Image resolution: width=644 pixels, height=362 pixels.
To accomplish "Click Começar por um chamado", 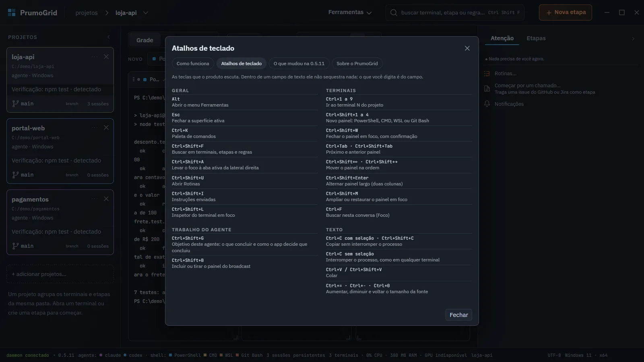I will (527, 85).
